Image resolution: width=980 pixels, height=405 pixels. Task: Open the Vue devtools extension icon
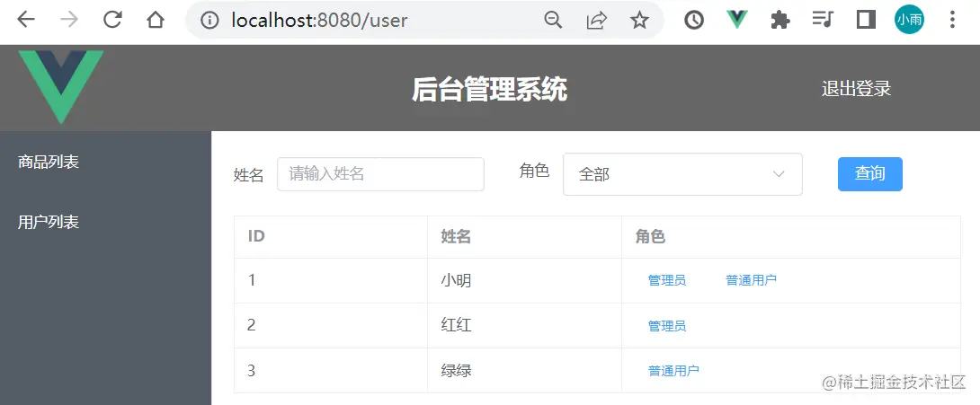(737, 20)
